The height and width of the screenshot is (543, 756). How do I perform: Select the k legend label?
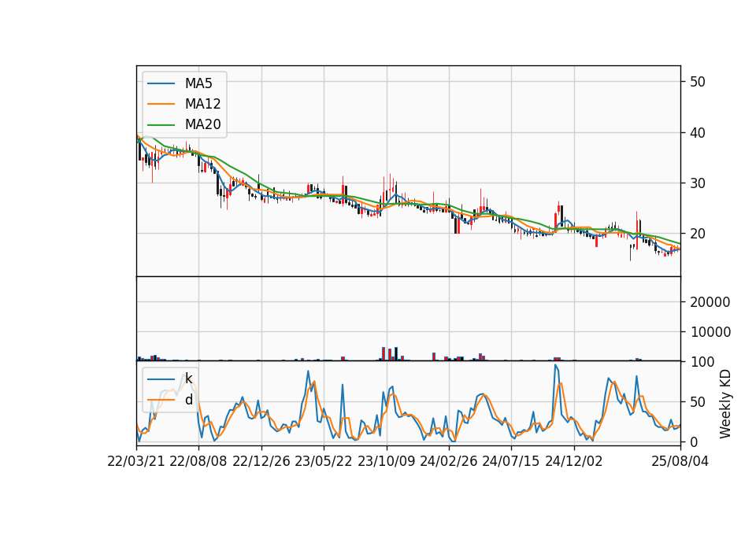coord(188,379)
